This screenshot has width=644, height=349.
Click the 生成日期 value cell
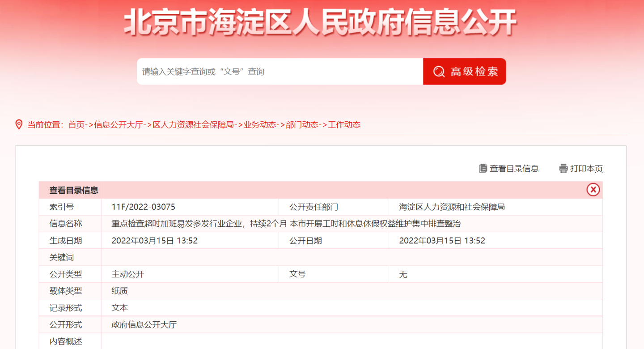[x=154, y=241]
